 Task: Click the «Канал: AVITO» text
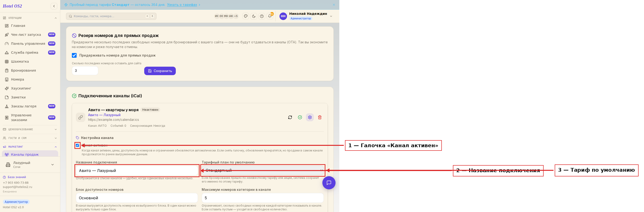(x=97, y=126)
